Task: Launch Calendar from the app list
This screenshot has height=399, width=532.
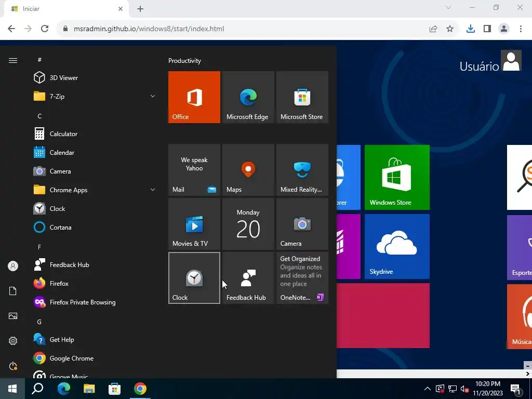Action: pyautogui.click(x=54, y=153)
